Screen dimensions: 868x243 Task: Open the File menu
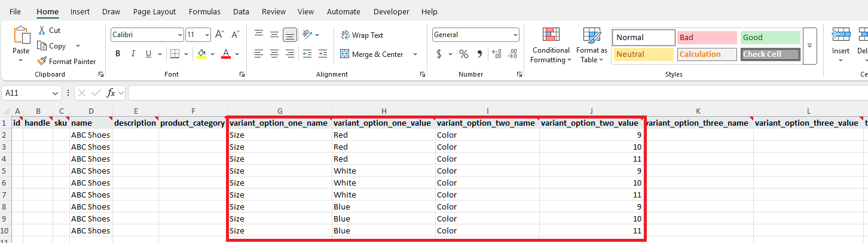tap(16, 11)
